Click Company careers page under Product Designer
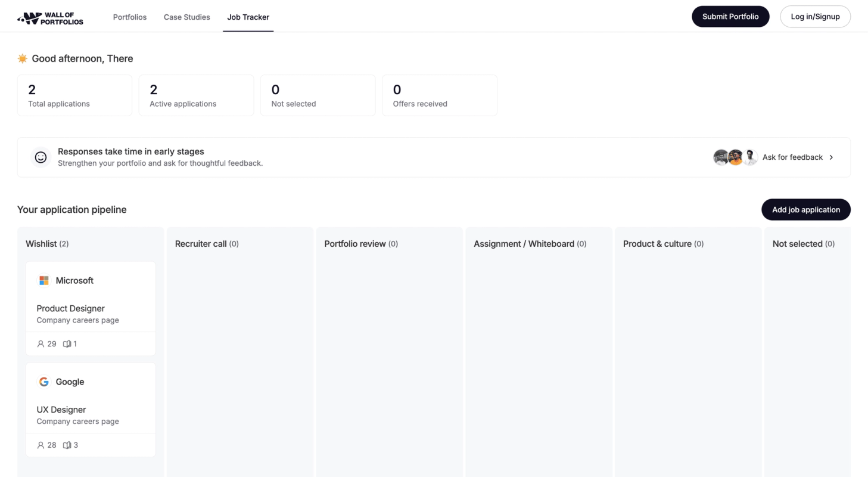The height and width of the screenshot is (477, 868). [x=78, y=320]
